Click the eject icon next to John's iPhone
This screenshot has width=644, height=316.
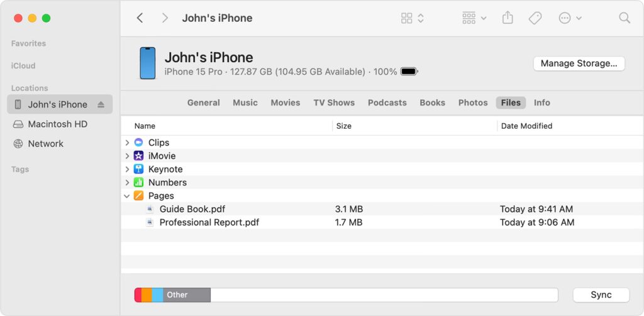click(101, 105)
